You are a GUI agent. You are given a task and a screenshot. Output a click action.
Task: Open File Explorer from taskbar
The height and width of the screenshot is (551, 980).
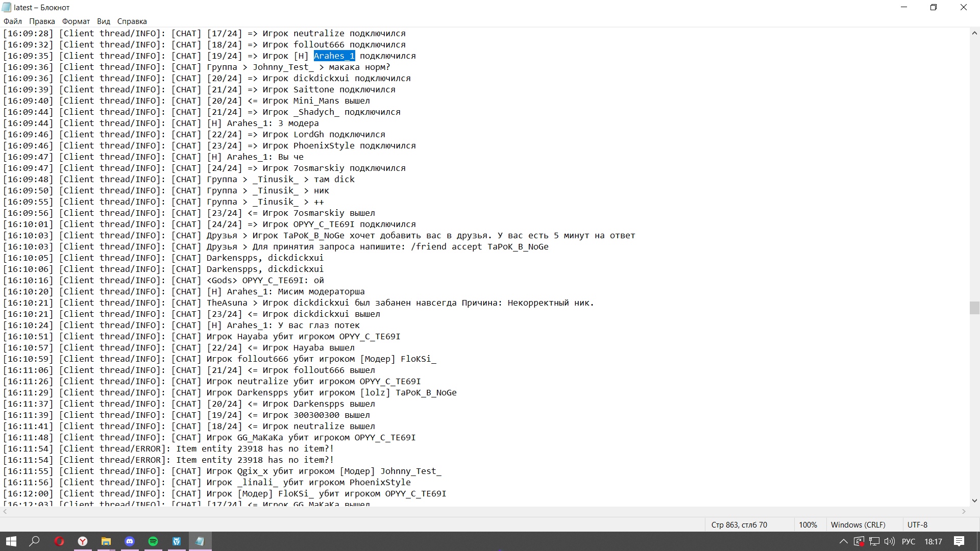pyautogui.click(x=106, y=541)
